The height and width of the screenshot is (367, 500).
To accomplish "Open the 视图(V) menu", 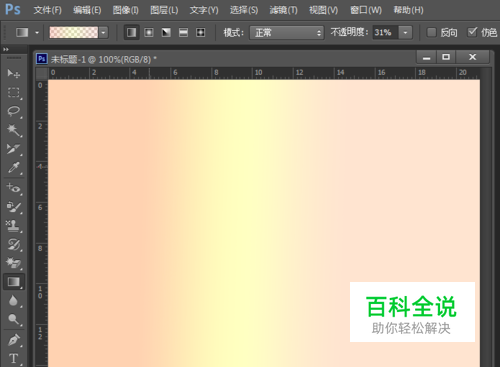I will (323, 10).
